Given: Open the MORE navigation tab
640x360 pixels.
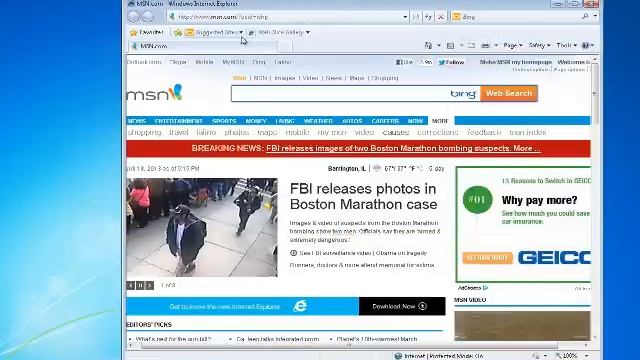Looking at the screenshot, I should pos(440,121).
